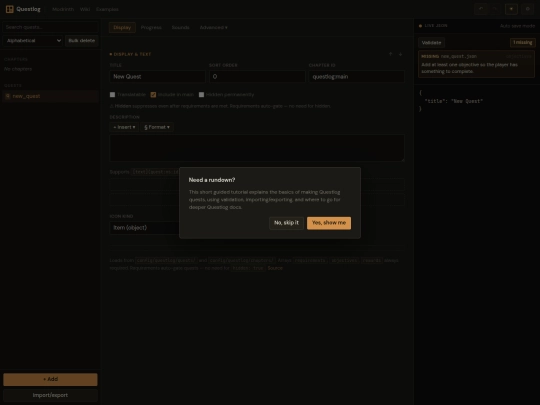
Task: Switch to the Progress tab
Action: [x=151, y=28]
